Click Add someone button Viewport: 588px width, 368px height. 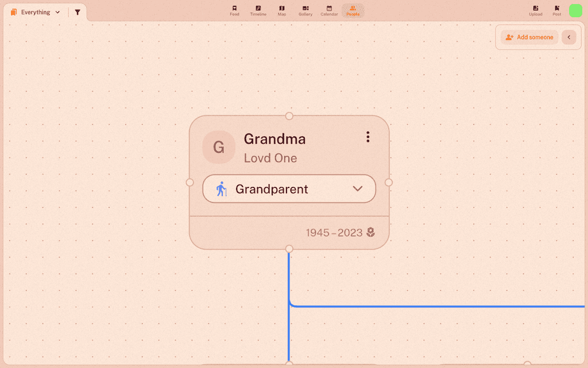(529, 37)
